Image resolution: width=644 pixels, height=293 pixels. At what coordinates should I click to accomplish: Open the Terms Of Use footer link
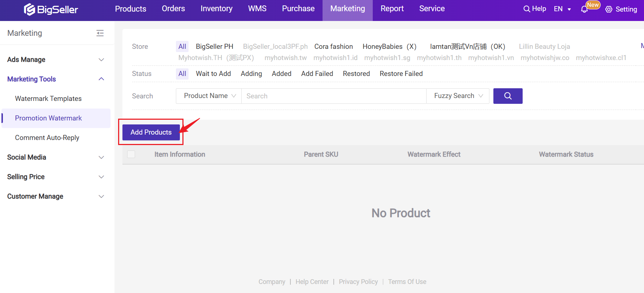(x=407, y=282)
